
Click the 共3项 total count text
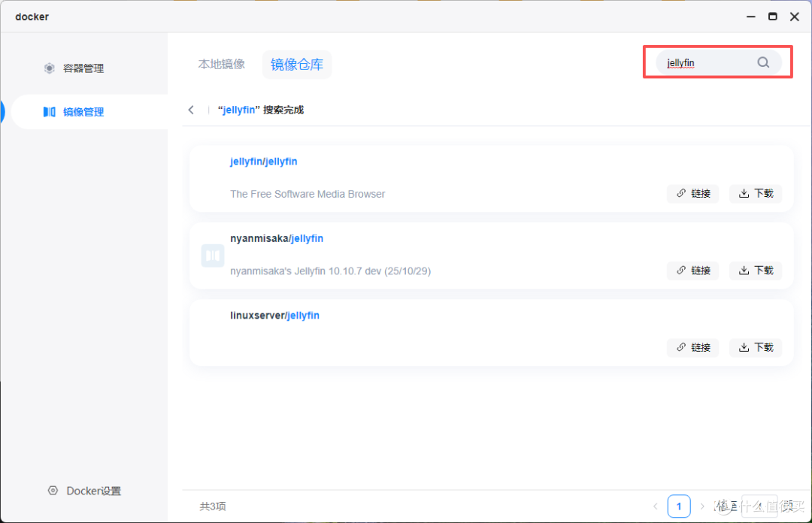tap(213, 506)
